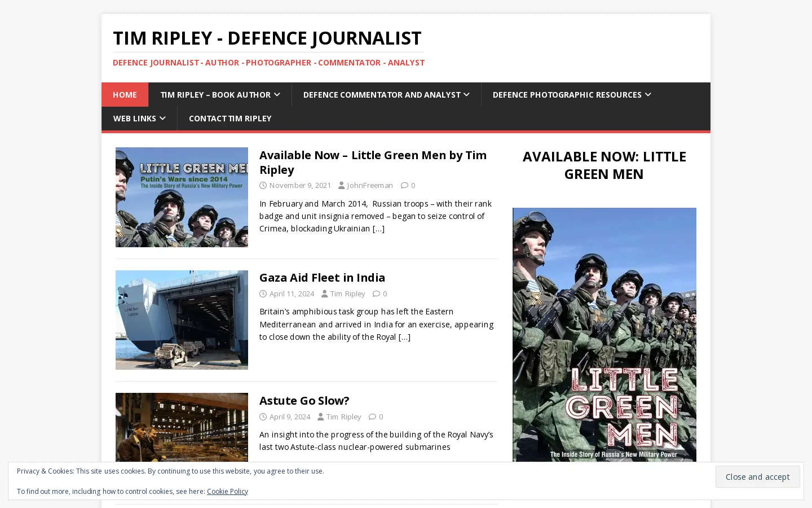Open Little Green Men post thumbnail image

182,197
